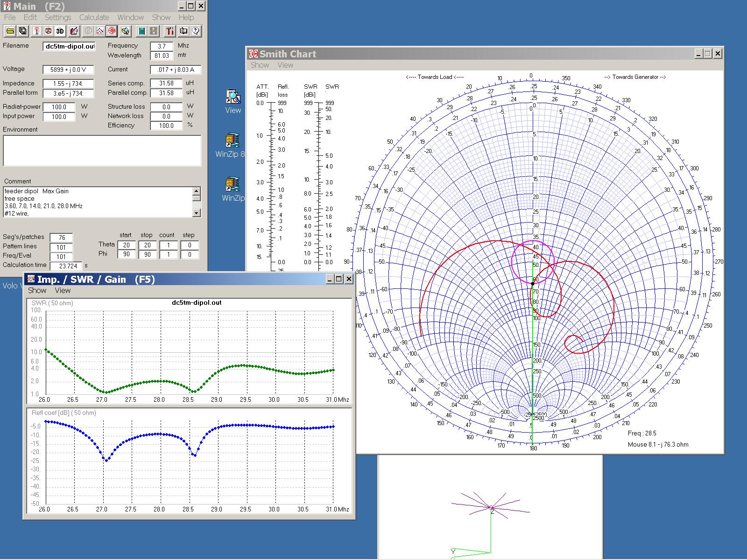Open the hammer and screwdriver tools icon
The height and width of the screenshot is (560, 747).
coord(170,31)
